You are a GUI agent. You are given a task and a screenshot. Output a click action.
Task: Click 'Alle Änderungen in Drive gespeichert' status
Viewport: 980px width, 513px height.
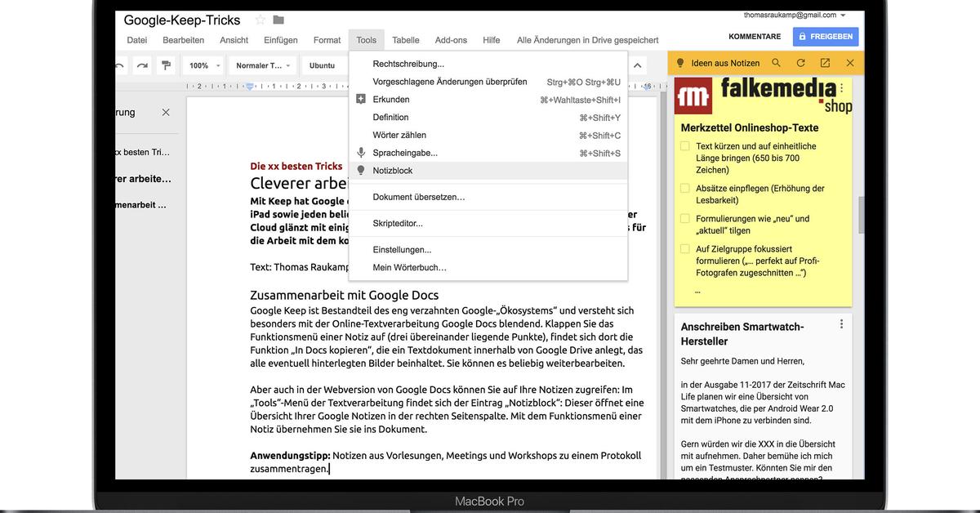pyautogui.click(x=587, y=40)
